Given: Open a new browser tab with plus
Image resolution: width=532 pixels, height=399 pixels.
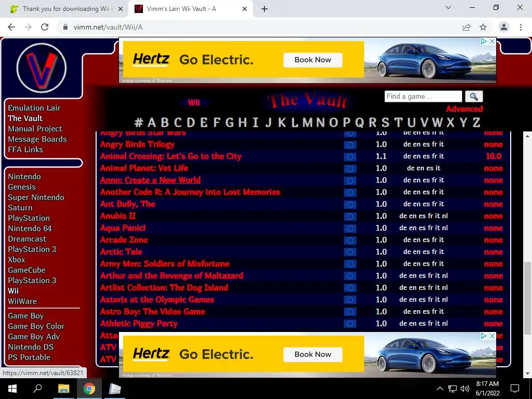Looking at the screenshot, I should 264,9.
